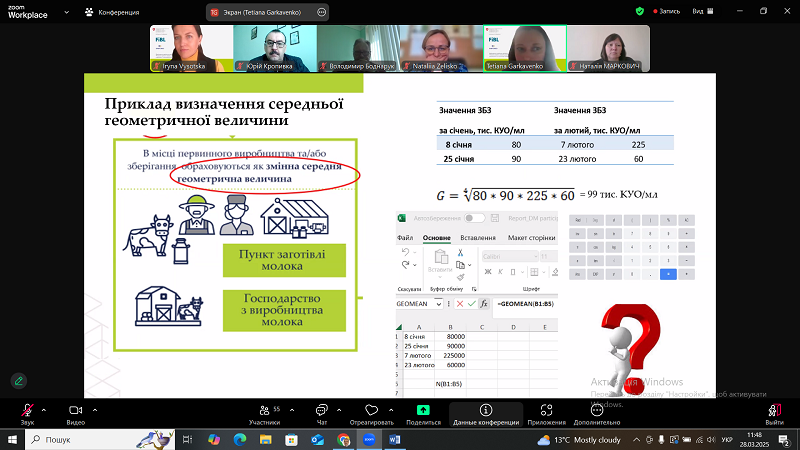Open the Основне tab in Excel
This screenshot has height=450, width=800.
pyautogui.click(x=437, y=238)
